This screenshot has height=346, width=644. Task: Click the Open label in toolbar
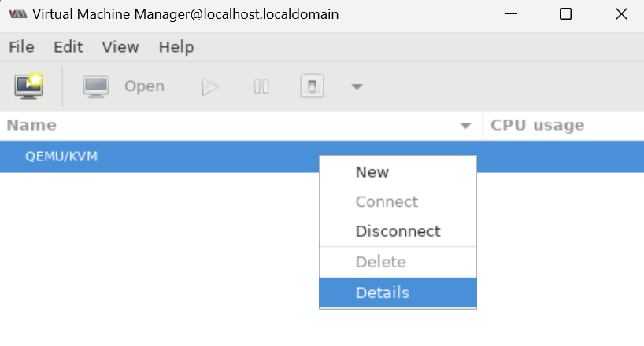point(144,86)
